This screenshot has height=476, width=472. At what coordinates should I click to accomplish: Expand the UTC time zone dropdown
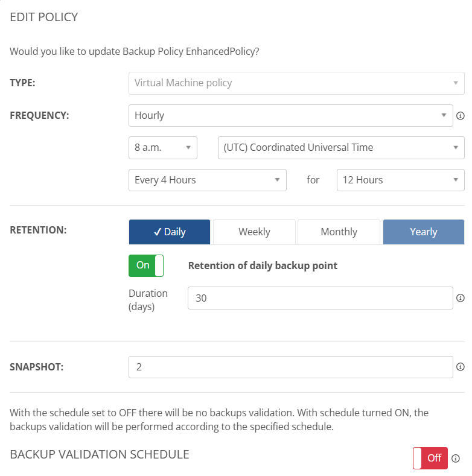click(x=340, y=147)
